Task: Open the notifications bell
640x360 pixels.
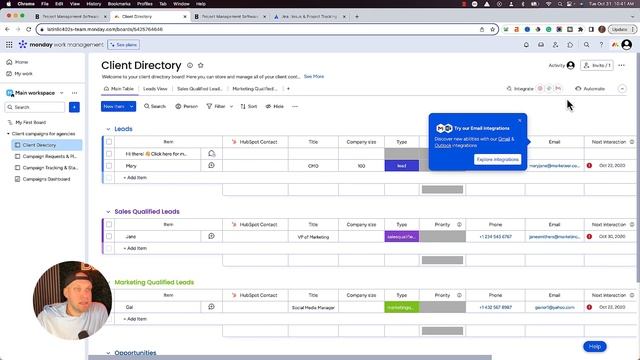Action: [x=526, y=44]
